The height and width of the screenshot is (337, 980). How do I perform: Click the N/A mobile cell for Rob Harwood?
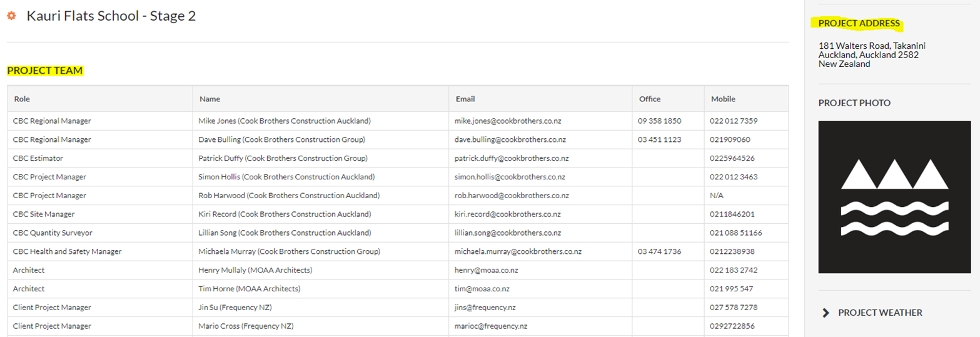point(746,196)
